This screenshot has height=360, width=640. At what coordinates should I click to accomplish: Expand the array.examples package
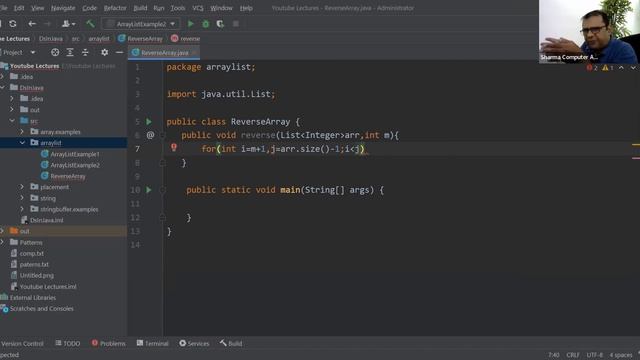point(22,131)
